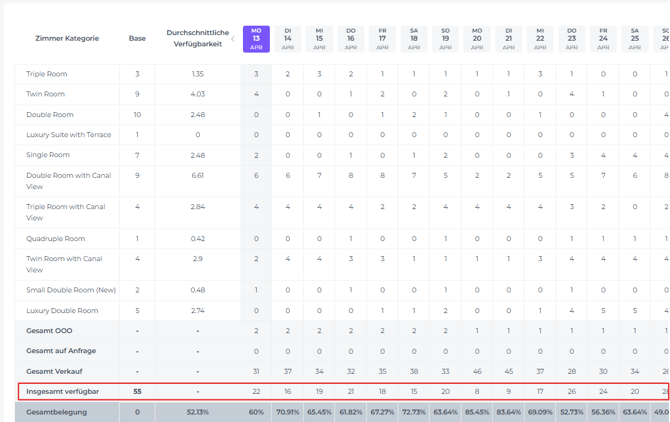Click the FR 24 April date header

pos(603,39)
